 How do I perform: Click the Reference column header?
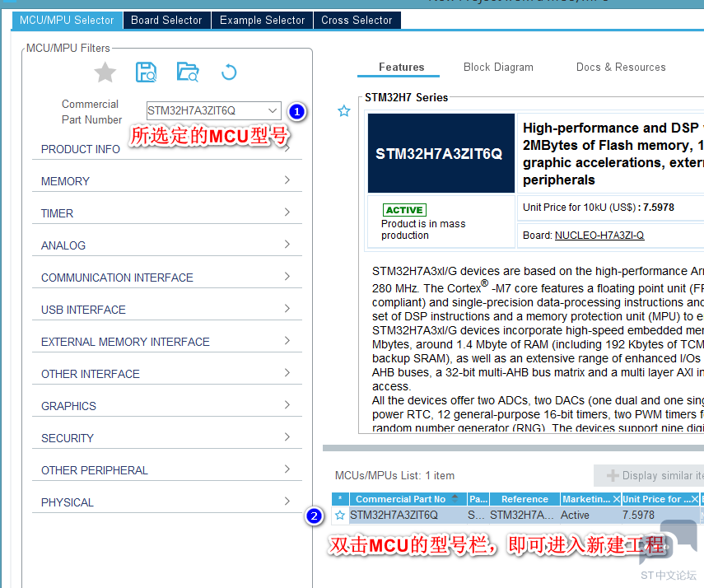525,499
